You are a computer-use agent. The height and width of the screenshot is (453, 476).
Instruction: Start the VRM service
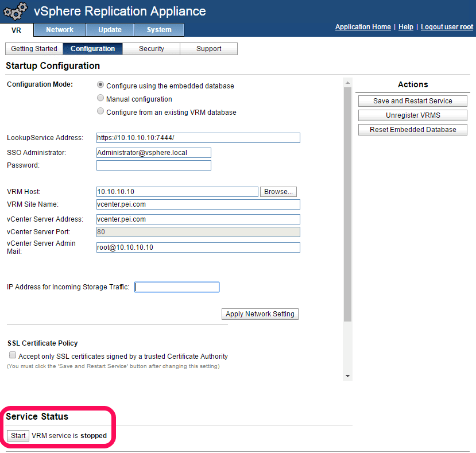(x=18, y=435)
